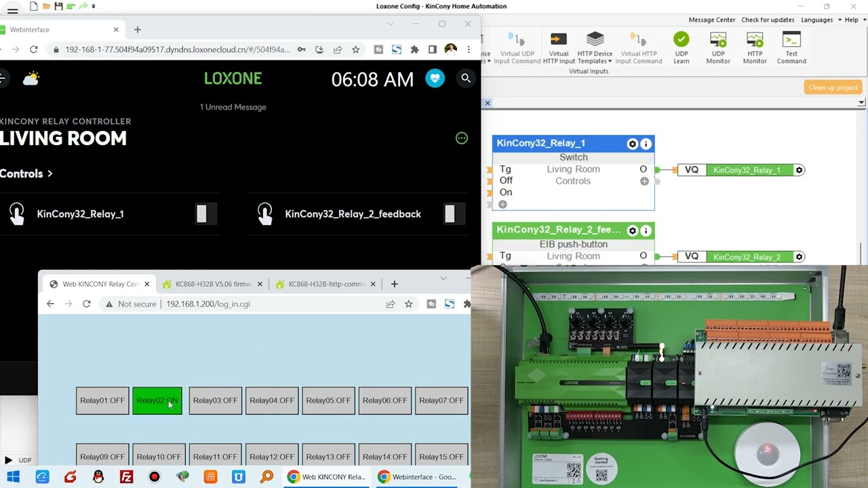Viewport: 868px width, 488px height.
Task: Toggle KinCony32_Relay_1 switch in web interface
Action: [205, 214]
